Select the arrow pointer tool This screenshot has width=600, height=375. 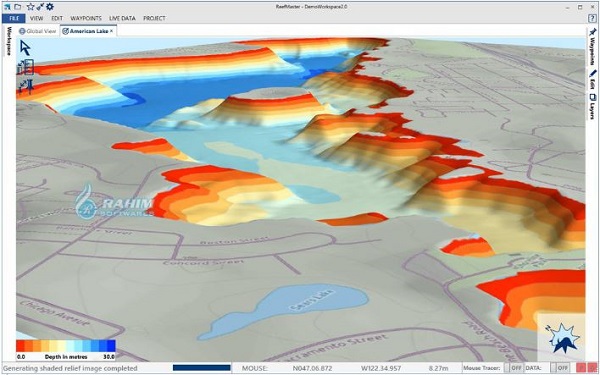click(x=25, y=48)
